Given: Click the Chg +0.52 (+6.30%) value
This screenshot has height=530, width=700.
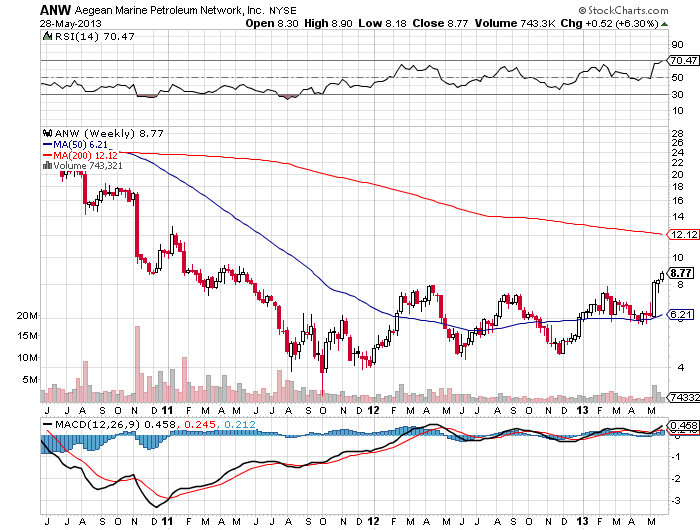Looking at the screenshot, I should tap(609, 23).
